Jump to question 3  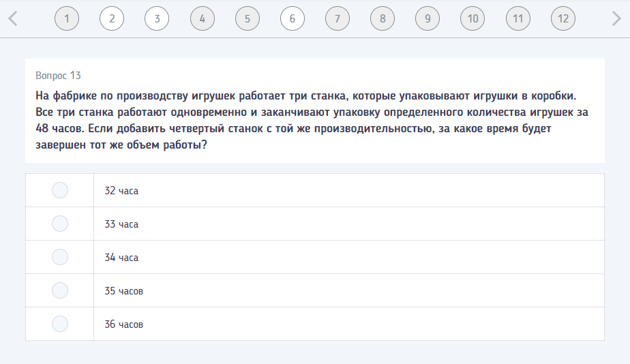[x=157, y=18]
